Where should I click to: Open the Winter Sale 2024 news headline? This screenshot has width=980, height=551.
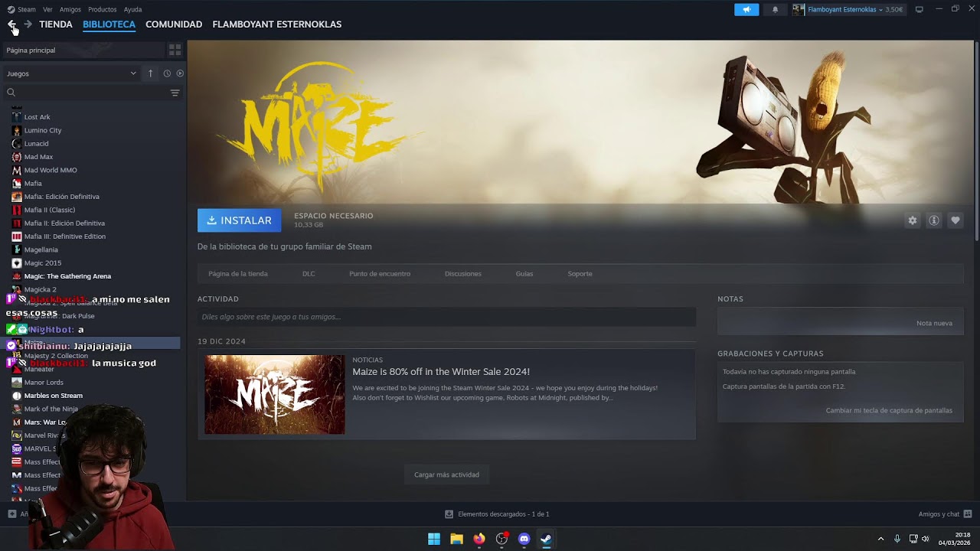441,372
